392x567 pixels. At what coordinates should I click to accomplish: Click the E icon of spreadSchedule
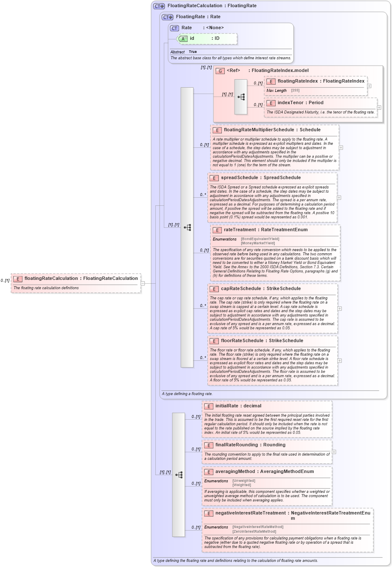214,178
